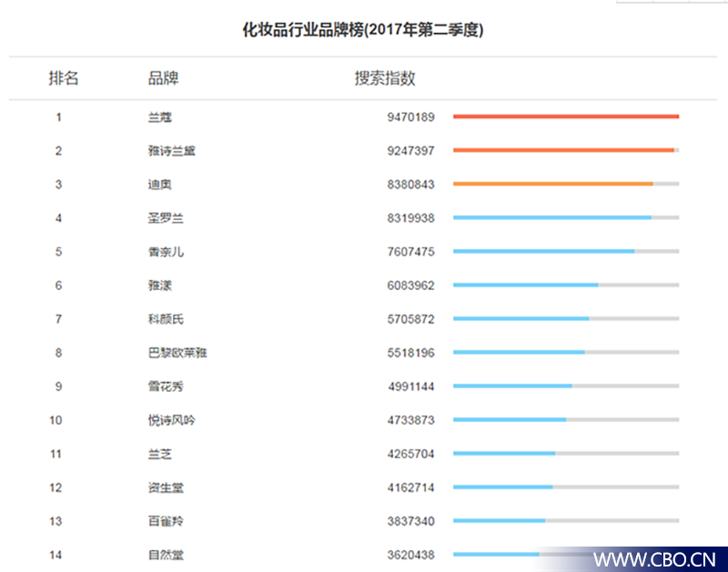Click brand name 百雀羚
728x572 pixels.
tap(166, 521)
